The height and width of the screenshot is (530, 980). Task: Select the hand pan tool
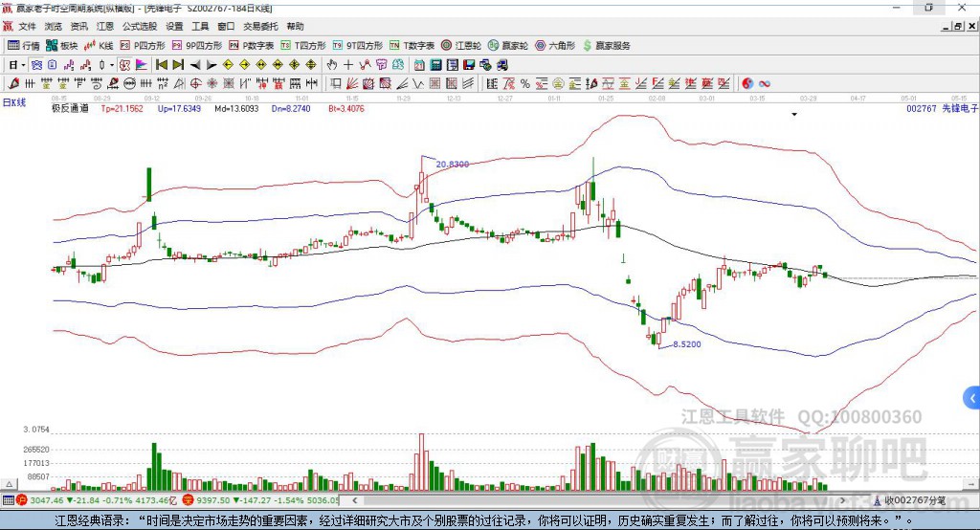pyautogui.click(x=332, y=65)
